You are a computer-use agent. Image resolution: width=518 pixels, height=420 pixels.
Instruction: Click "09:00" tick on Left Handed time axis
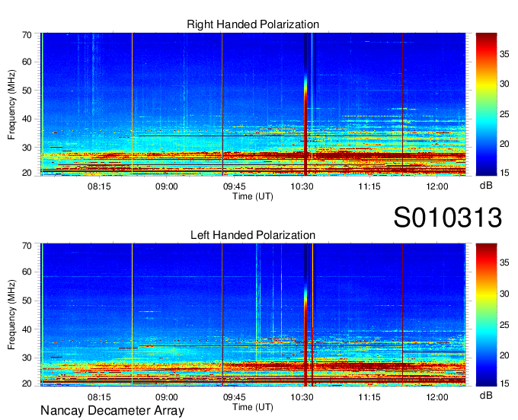[167, 397]
